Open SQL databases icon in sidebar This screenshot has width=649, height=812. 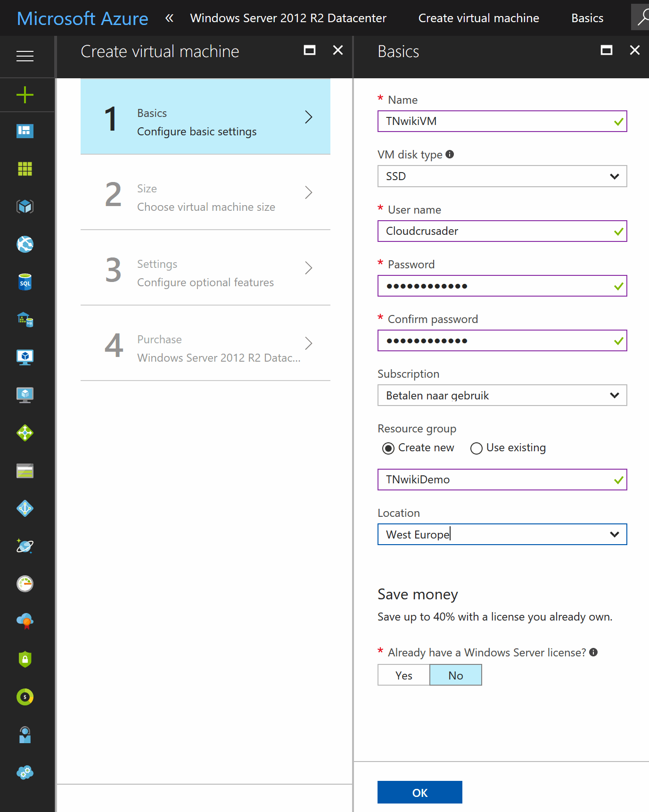25,282
